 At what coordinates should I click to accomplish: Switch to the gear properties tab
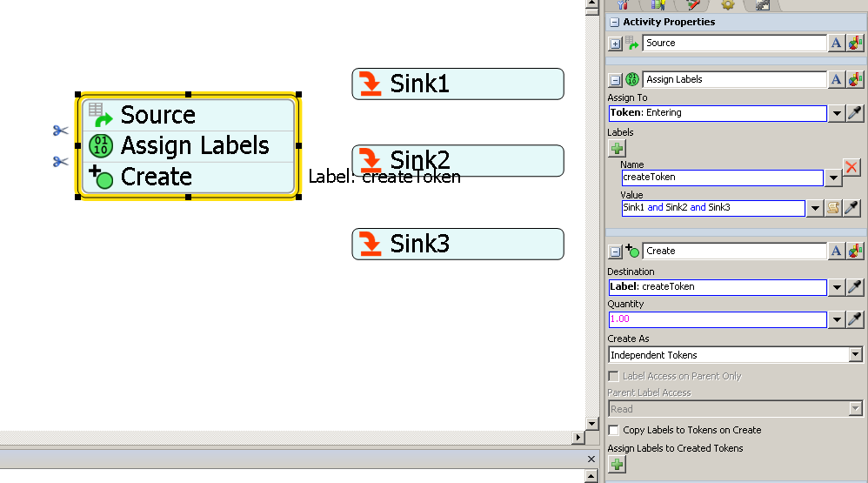[x=727, y=4]
